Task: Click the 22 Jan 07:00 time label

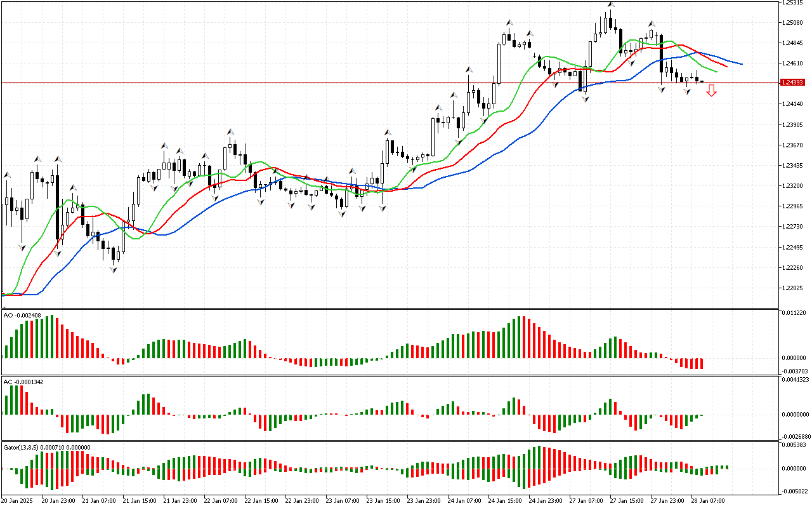Action: point(221,500)
